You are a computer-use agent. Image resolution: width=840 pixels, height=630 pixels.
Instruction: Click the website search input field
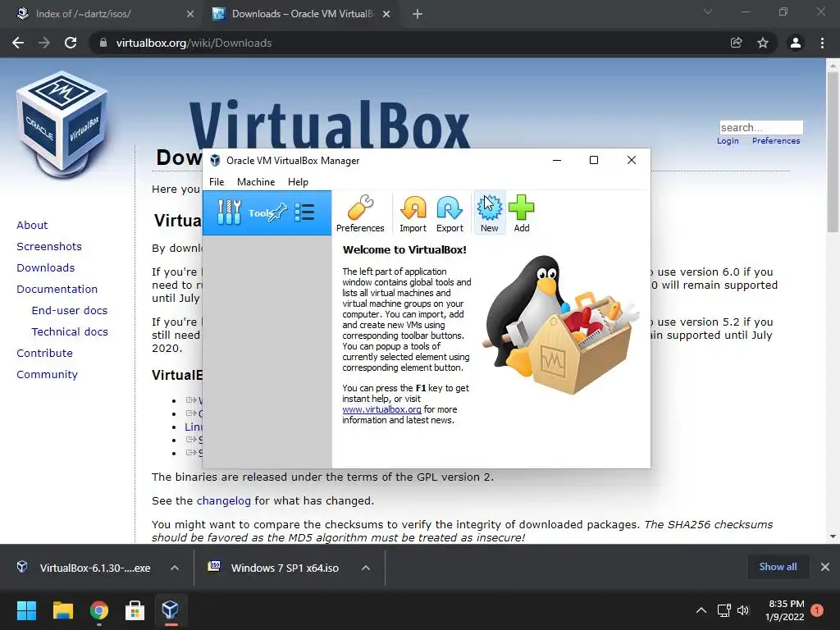(761, 127)
